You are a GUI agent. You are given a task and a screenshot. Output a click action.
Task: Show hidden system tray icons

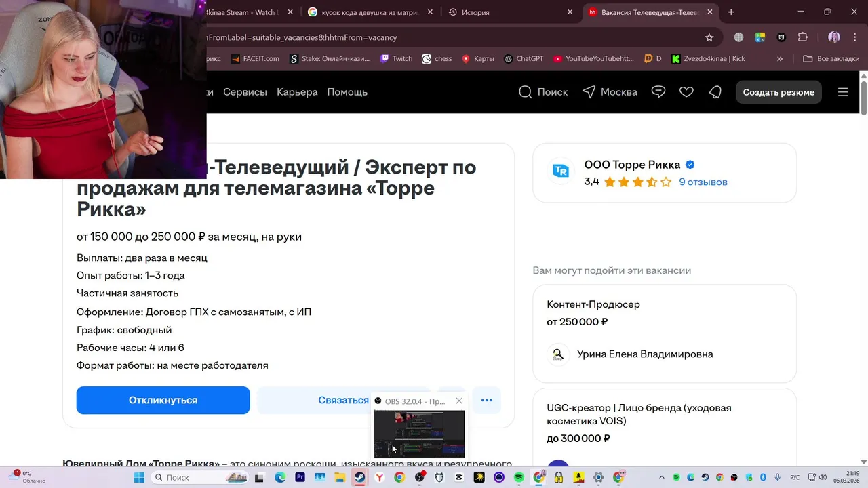(662, 478)
